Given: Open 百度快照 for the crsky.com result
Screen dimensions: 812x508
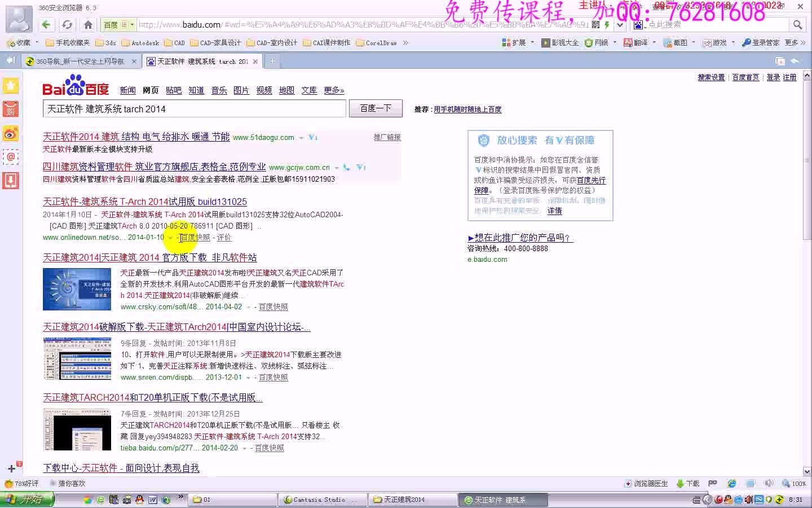Looking at the screenshot, I should [x=273, y=307].
